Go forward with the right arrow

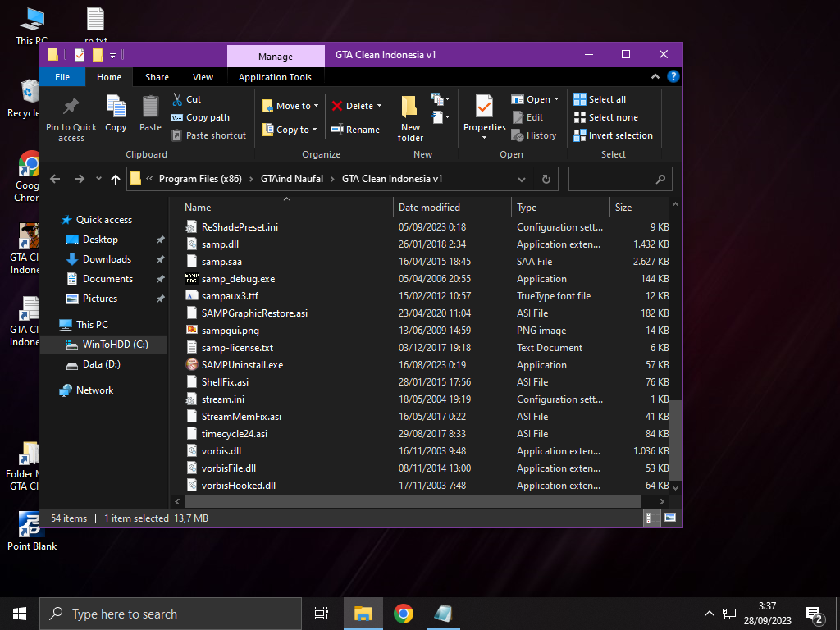(x=80, y=179)
